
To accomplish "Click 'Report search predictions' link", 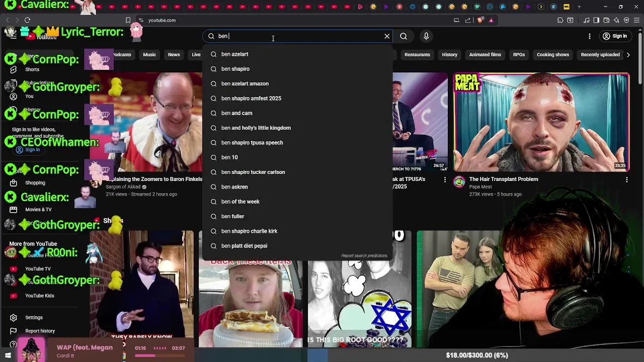I will pos(364,256).
